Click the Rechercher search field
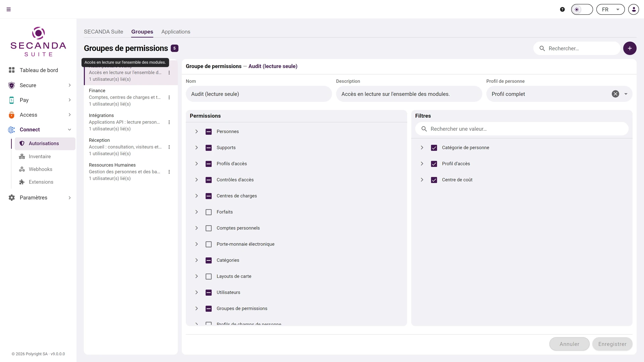 point(577,48)
